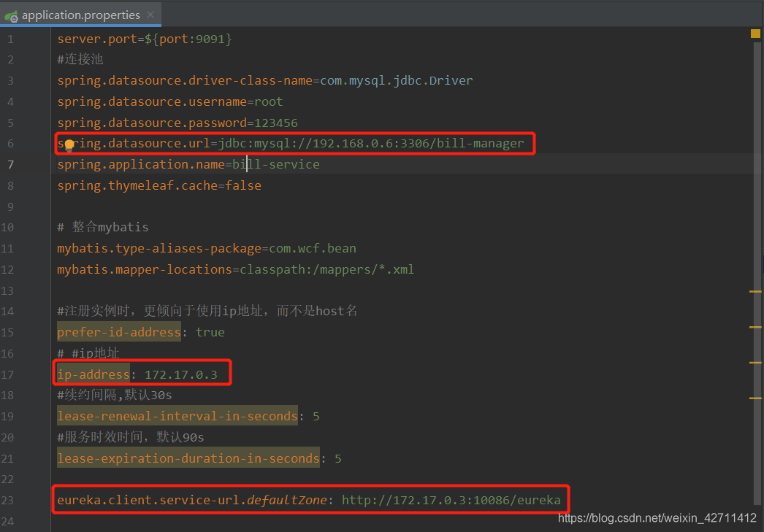764x532 pixels.
Task: Click the highlighted ip-address key
Action: (x=93, y=374)
